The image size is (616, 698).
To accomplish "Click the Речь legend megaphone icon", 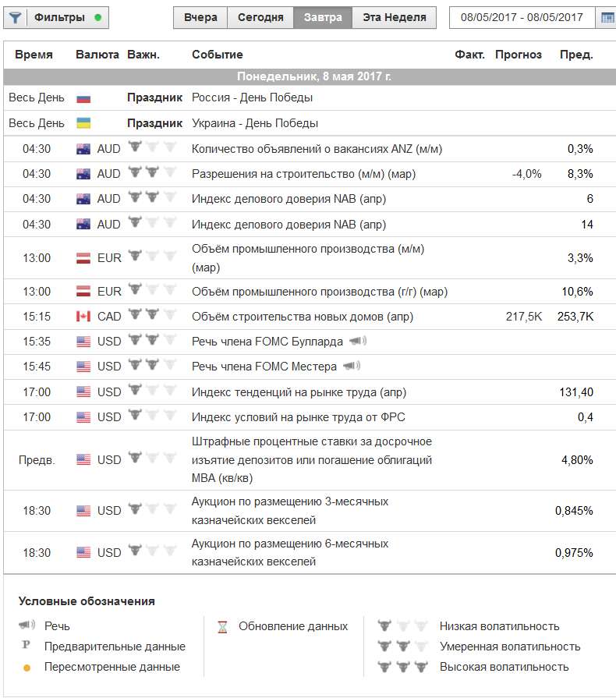I will pos(27,625).
